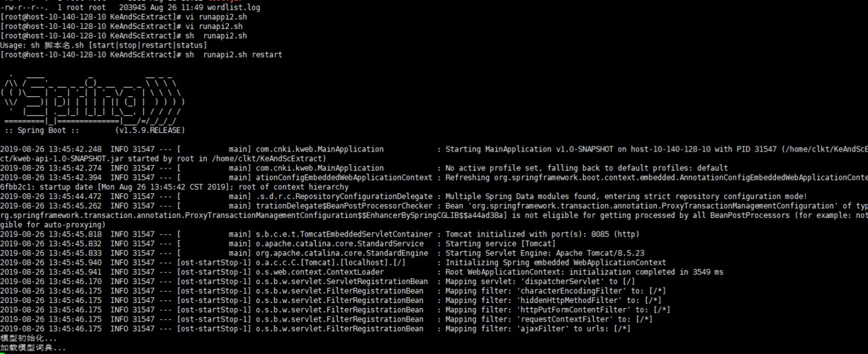Viewport: 868px width, 354px height.
Task: Click the 'requestContextFilter' mapping message
Action: click(548, 319)
